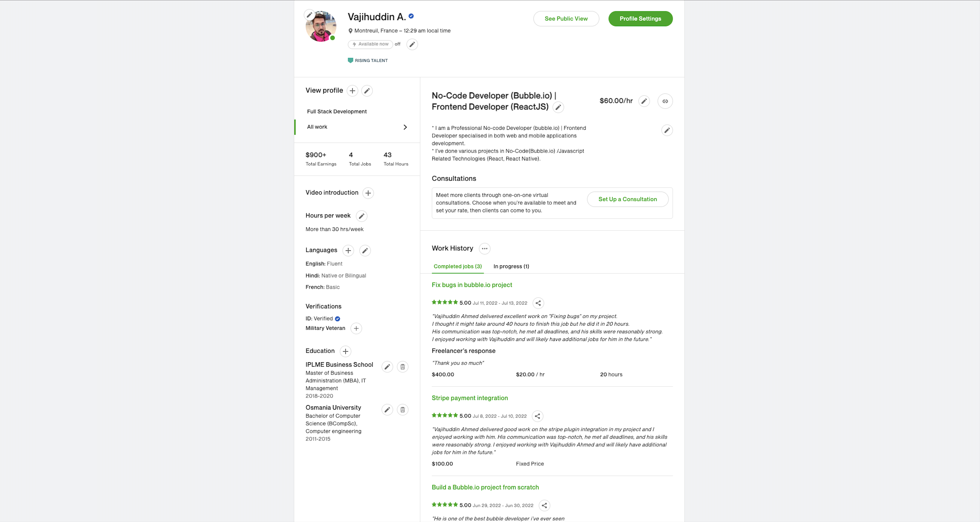Share the Fix bugs in bubble.io review
Screen dimensions: 980x522
tap(538, 303)
